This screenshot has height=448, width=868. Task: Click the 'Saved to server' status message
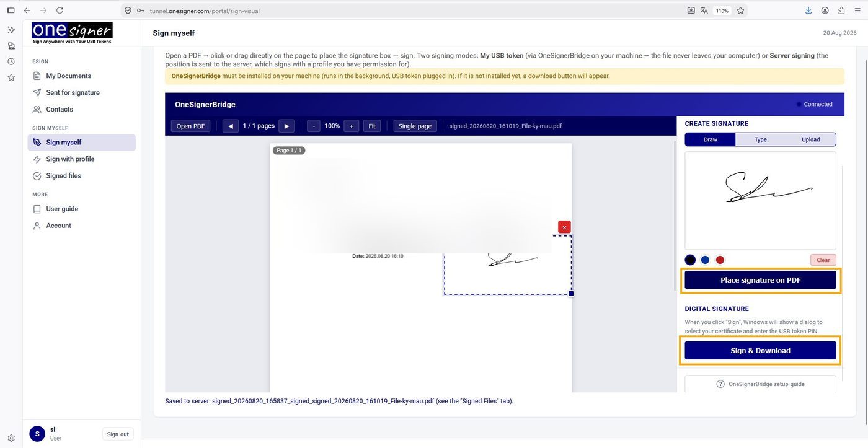pos(339,401)
